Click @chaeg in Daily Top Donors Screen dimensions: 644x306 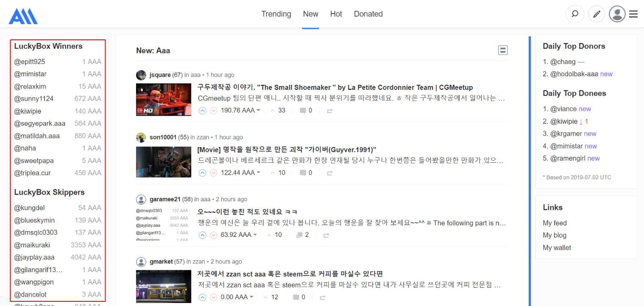click(x=563, y=62)
